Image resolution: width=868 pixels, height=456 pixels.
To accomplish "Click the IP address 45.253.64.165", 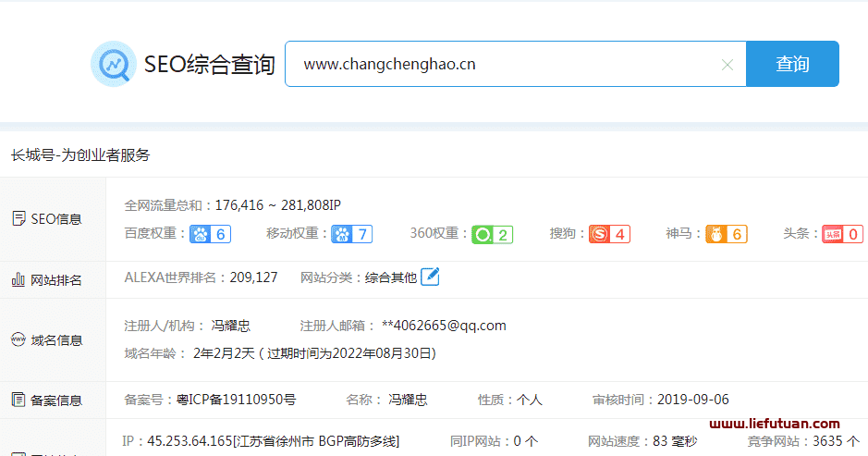I will point(189,441).
